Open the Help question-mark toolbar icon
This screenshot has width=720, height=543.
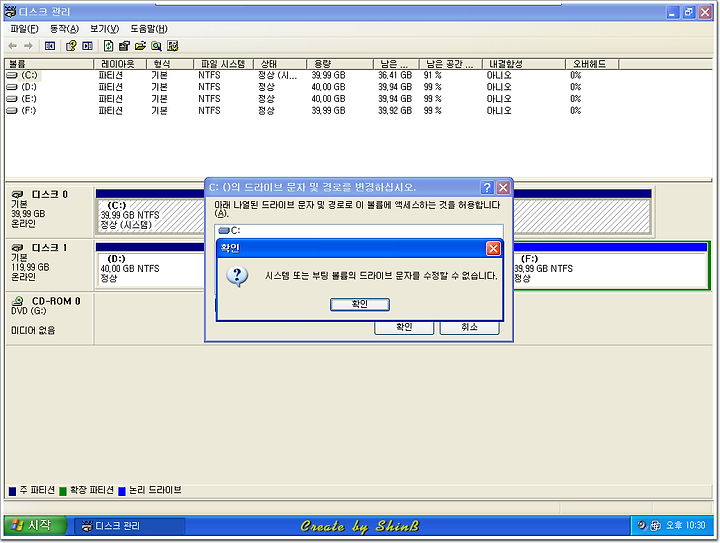[x=71, y=46]
